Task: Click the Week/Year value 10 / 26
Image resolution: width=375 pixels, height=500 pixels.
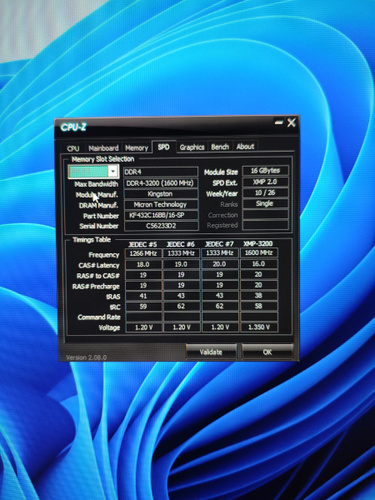Action: (265, 193)
